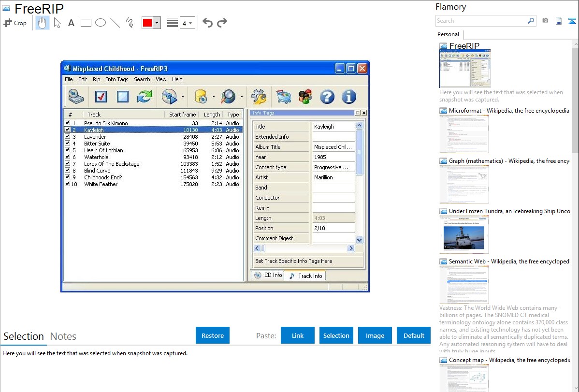Expand the Search toolbar dropdown arrow
The image size is (579, 392).
click(242, 97)
